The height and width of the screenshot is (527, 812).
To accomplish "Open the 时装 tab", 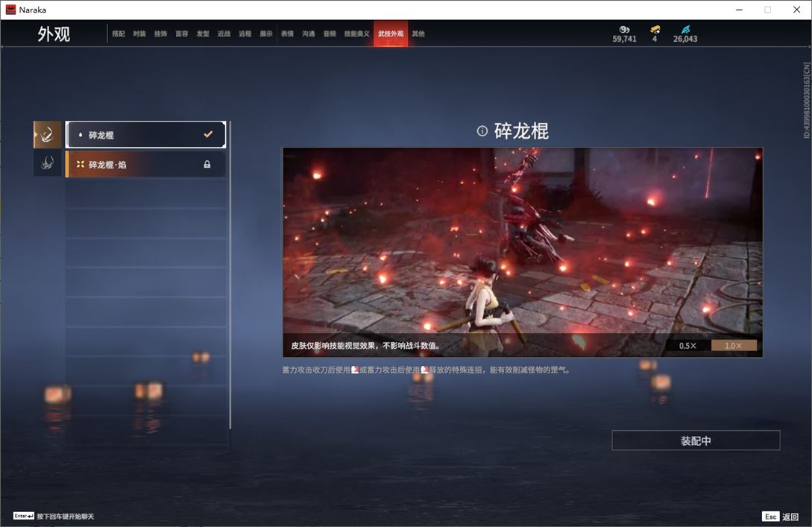I will click(x=139, y=34).
